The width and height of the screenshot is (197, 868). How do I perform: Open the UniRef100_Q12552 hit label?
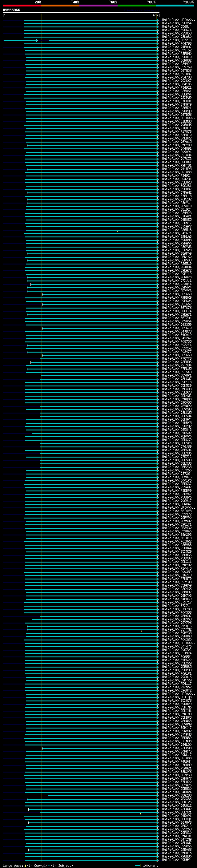177,687
